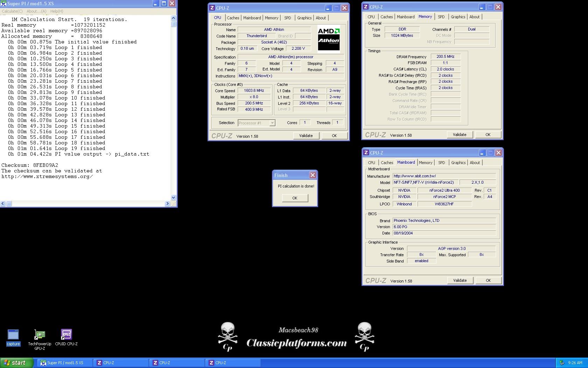Click OK in processor CPU-Z window

334,136
